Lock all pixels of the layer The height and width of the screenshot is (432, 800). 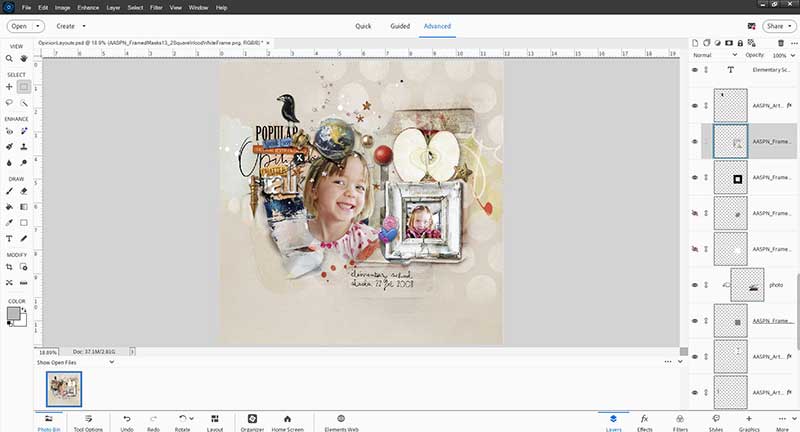[740, 43]
